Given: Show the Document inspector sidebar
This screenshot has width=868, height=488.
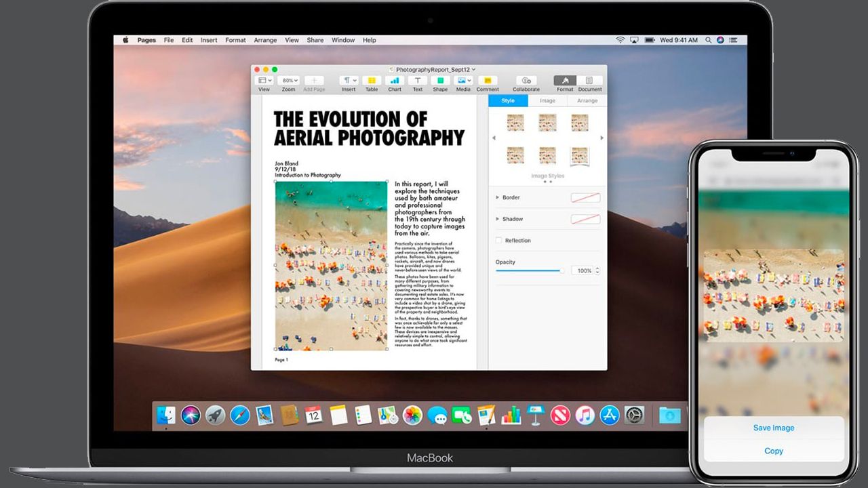Looking at the screenshot, I should pos(589,80).
